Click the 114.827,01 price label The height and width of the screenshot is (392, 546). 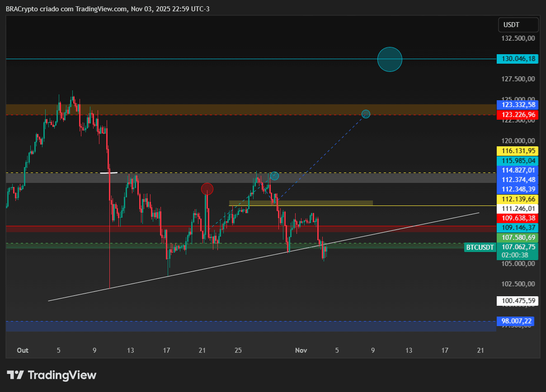pyautogui.click(x=518, y=170)
